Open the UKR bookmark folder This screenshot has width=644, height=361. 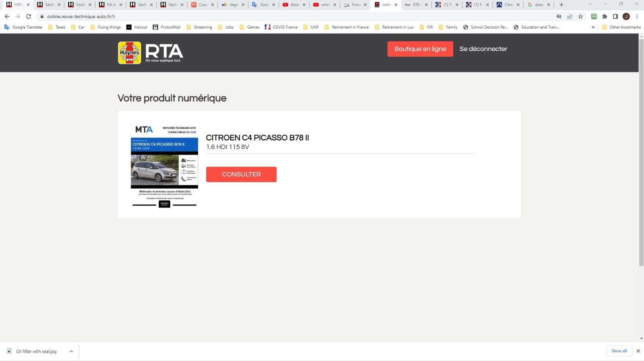tap(311, 27)
